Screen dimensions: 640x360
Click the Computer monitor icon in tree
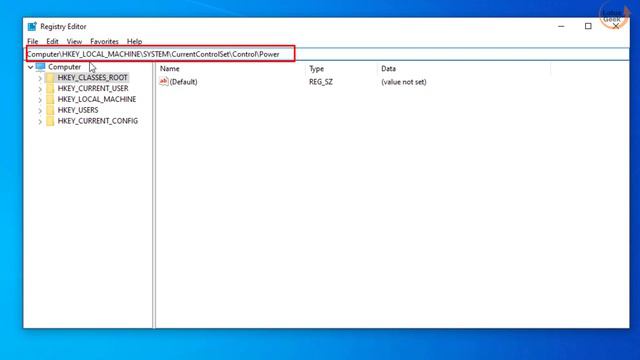(x=40, y=67)
